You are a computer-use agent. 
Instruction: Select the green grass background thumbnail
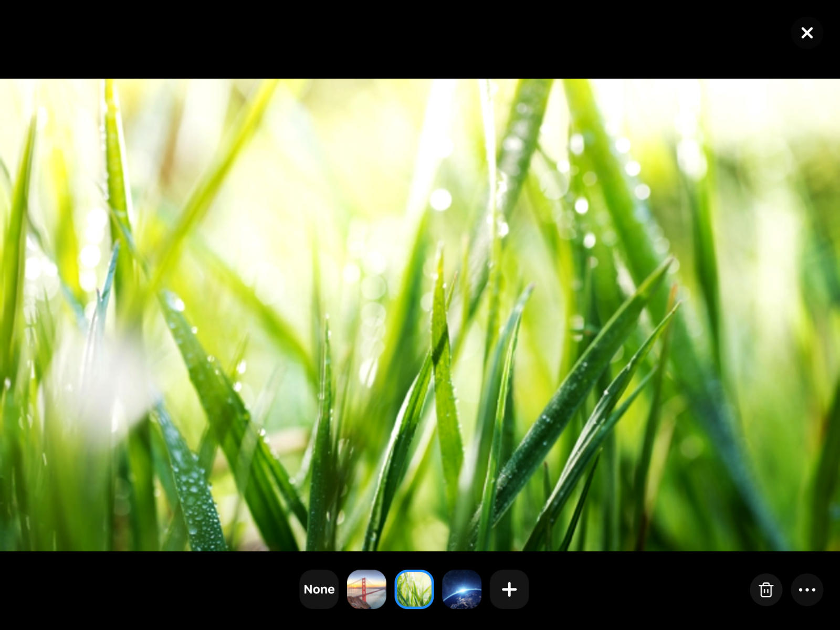pos(414,589)
